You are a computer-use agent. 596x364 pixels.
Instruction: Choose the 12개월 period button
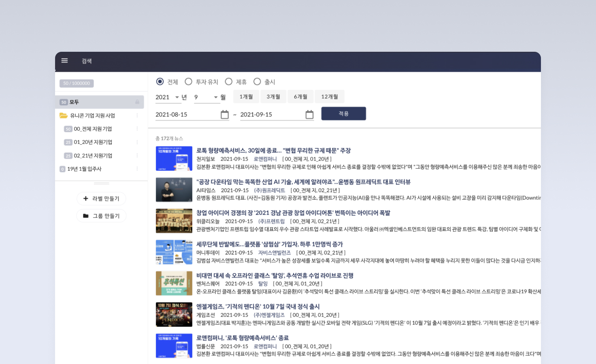click(330, 97)
